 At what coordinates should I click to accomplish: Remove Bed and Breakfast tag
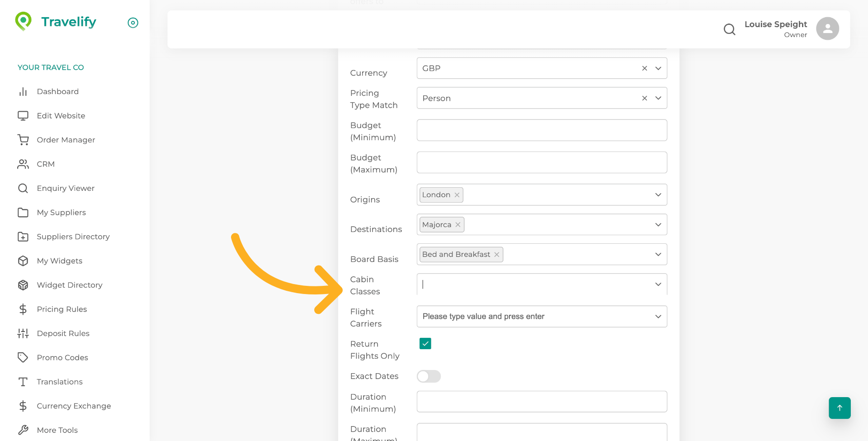[x=497, y=255]
